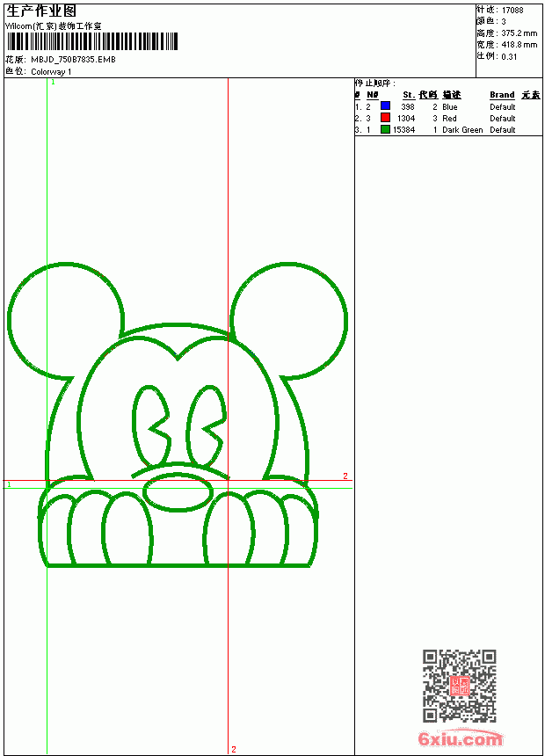The image size is (545, 756).
Task: Select the file name MBJD_750B7835.EMB
Action: [73, 60]
